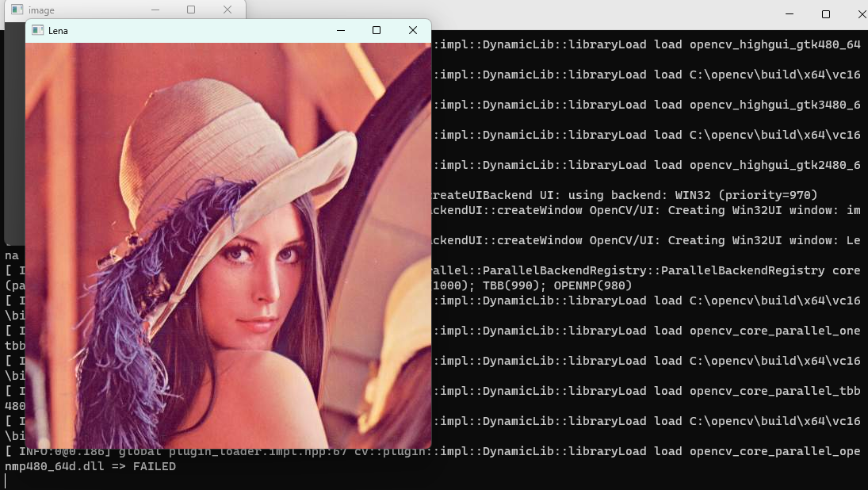Minimize the 'image' window
The image size is (868, 490).
(x=155, y=10)
